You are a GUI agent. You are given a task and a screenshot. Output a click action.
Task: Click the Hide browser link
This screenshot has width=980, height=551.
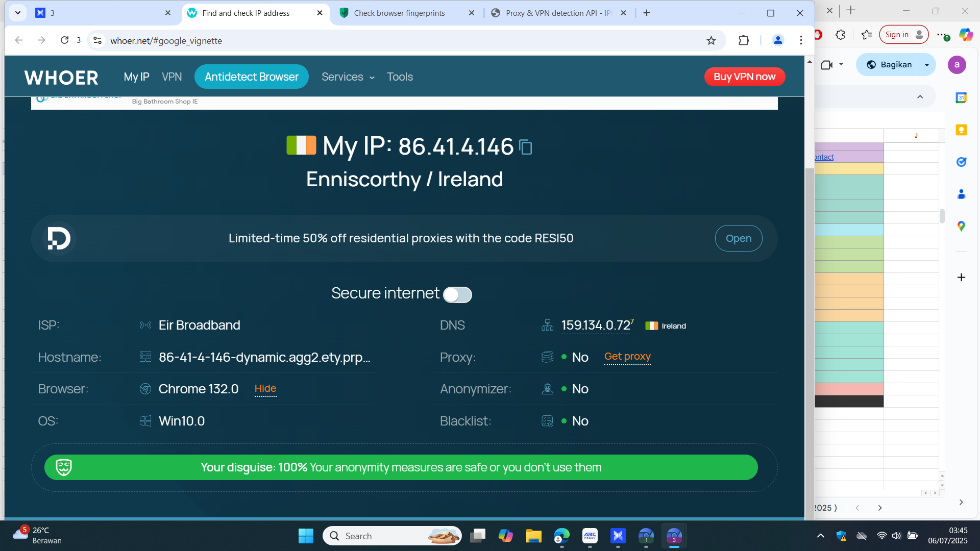[265, 389]
